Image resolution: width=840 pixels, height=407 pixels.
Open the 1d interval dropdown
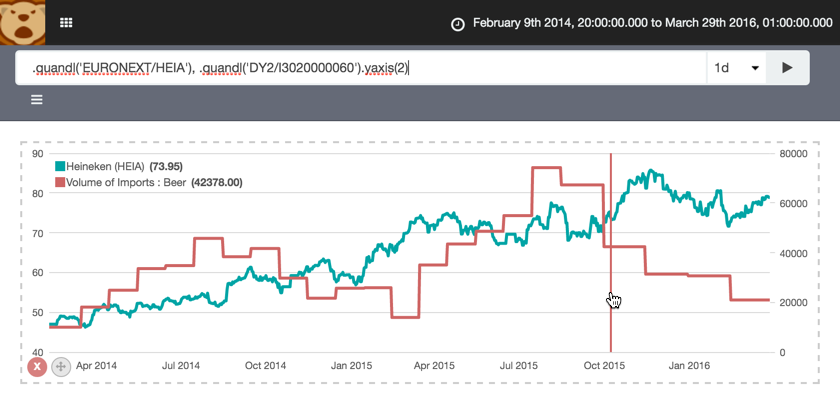[x=735, y=68]
